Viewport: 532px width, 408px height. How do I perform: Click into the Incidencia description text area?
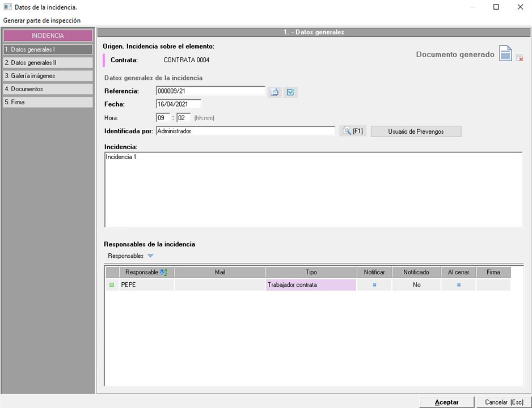coord(313,190)
